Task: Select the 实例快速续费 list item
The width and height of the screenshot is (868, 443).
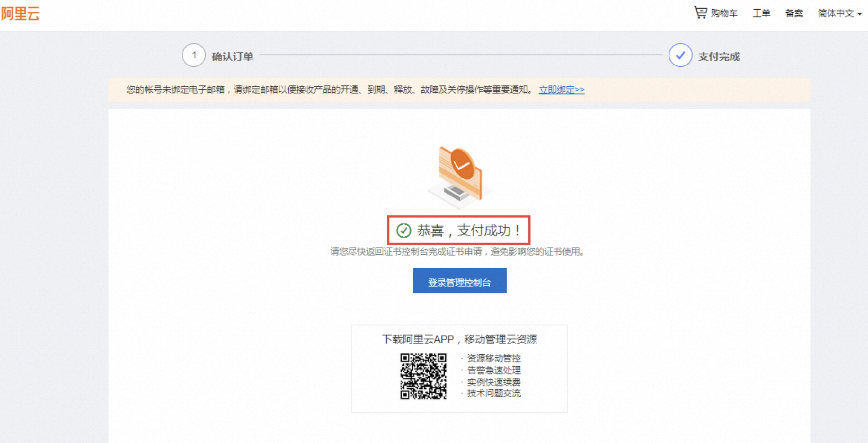Action: (494, 382)
